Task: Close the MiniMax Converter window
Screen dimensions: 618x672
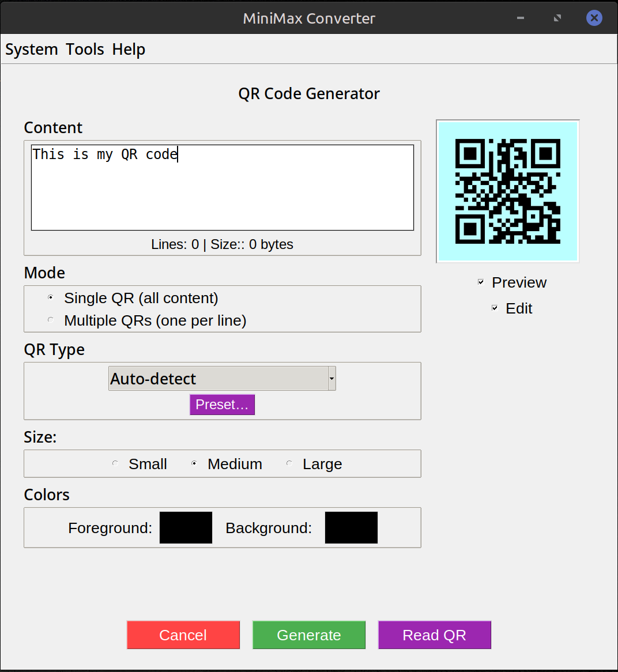Action: pyautogui.click(x=594, y=18)
